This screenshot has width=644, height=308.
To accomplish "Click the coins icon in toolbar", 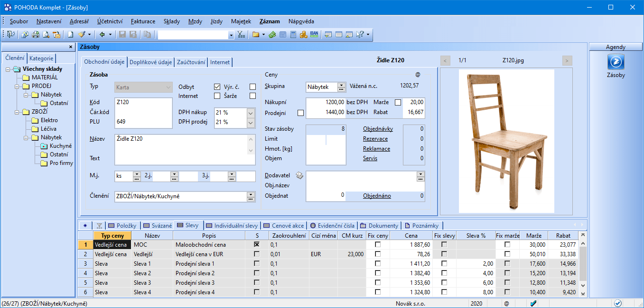I will coord(304,34).
